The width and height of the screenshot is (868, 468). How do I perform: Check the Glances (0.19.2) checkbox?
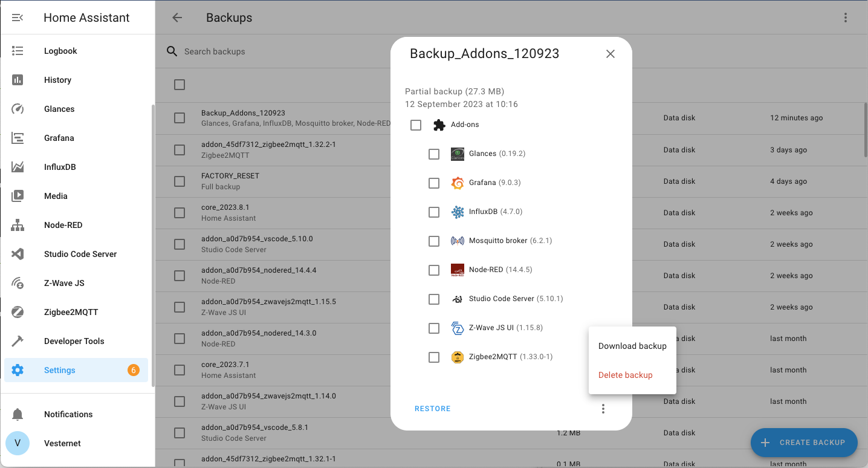tap(434, 154)
